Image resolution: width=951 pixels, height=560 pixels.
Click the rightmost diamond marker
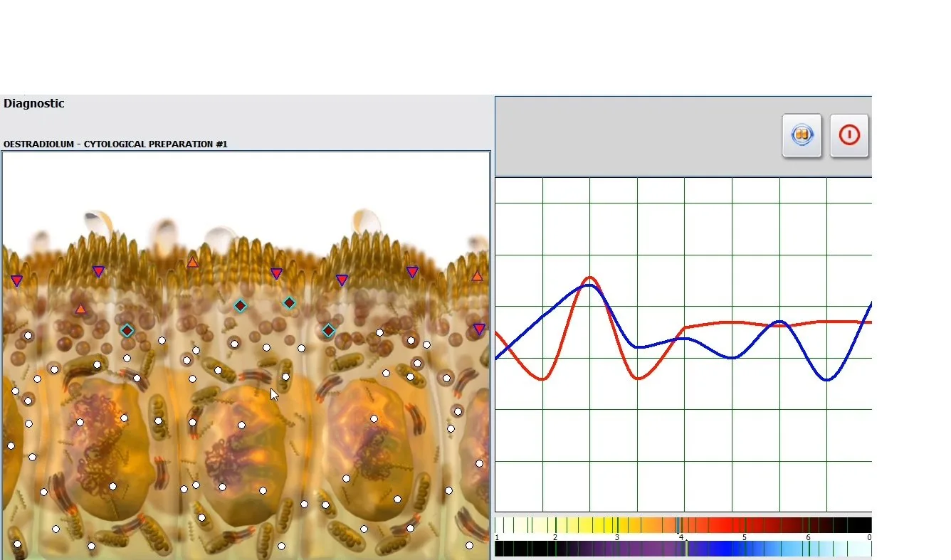pos(328,330)
